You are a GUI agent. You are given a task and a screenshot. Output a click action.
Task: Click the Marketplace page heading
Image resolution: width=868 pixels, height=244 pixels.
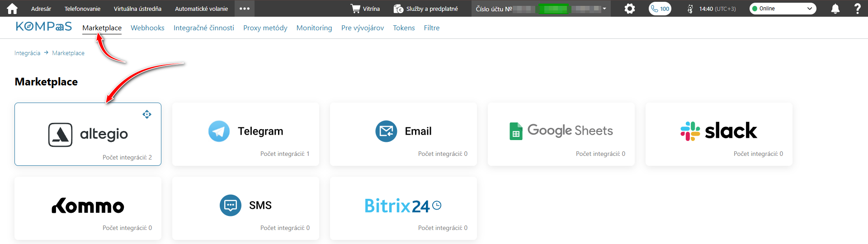[x=46, y=82]
